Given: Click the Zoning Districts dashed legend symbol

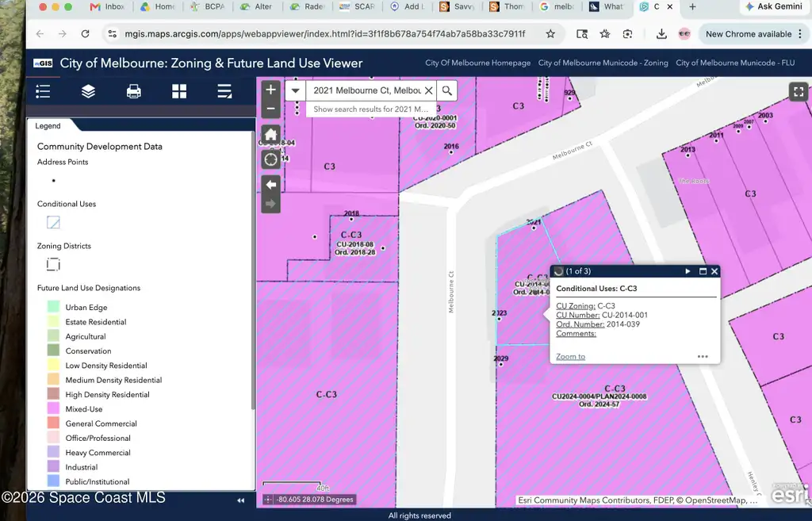Looking at the screenshot, I should point(53,264).
